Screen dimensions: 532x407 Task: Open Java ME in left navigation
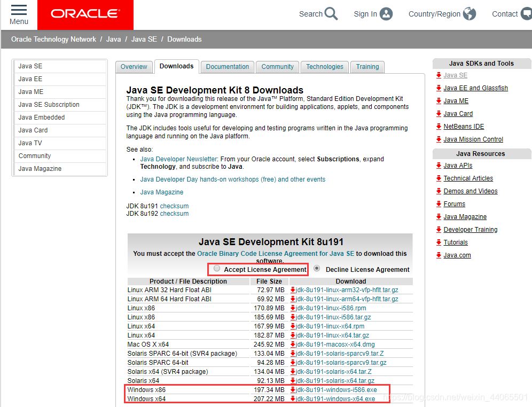tap(60, 92)
